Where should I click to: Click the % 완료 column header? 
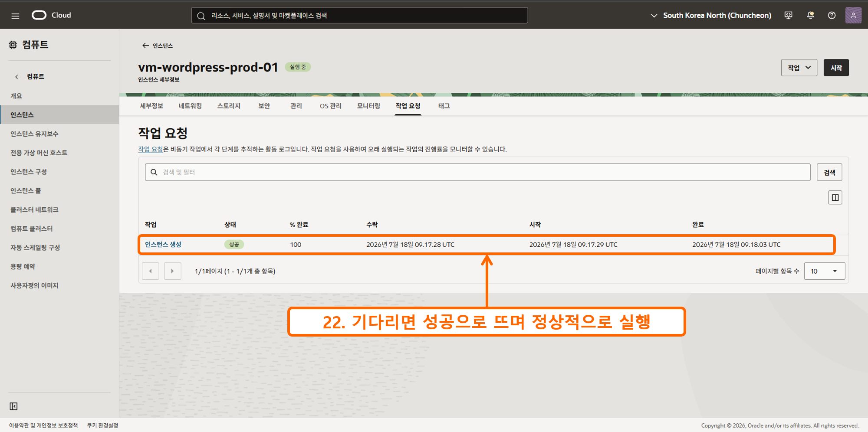click(299, 225)
